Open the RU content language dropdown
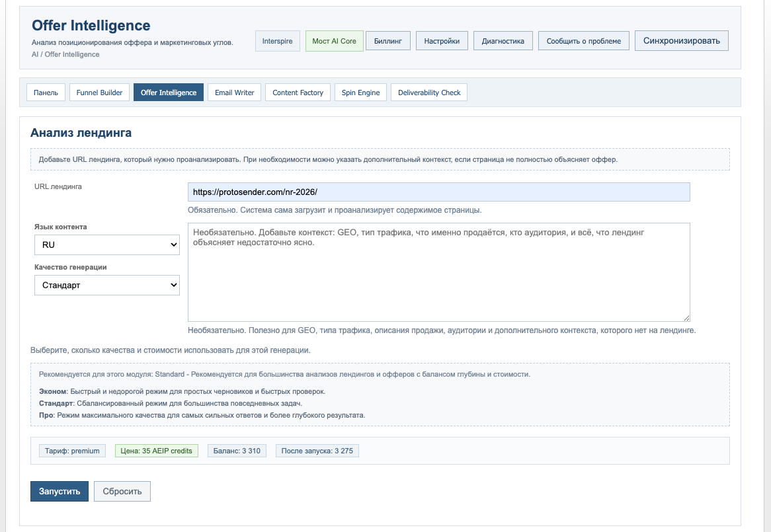771x532 pixels. point(106,245)
